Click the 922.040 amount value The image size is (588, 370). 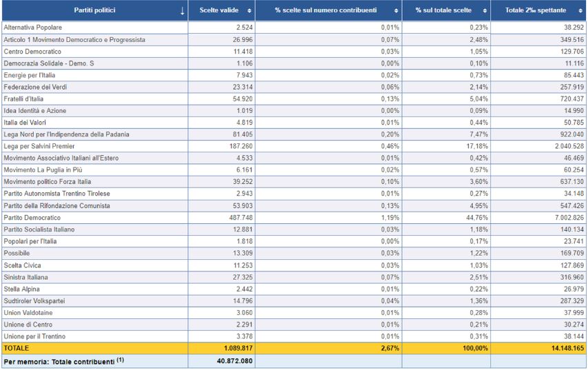(x=572, y=134)
